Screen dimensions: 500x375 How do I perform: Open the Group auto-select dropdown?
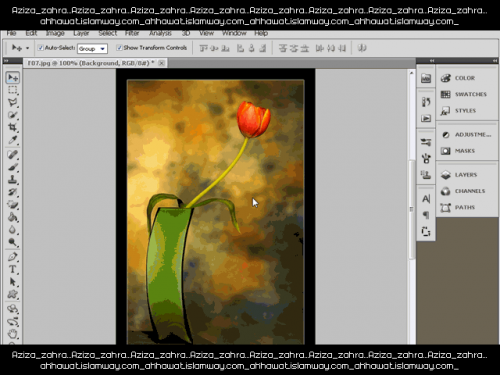point(92,49)
